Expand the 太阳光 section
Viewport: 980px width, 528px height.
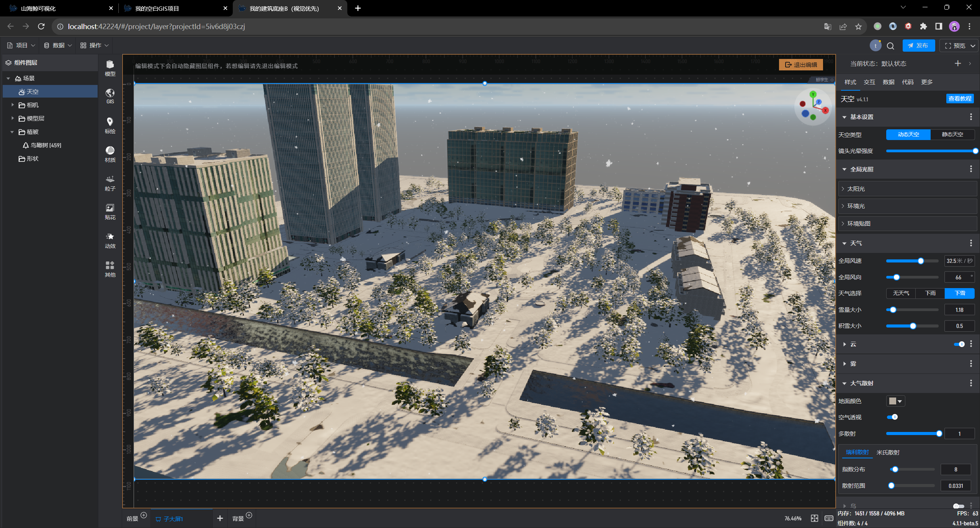coord(856,189)
